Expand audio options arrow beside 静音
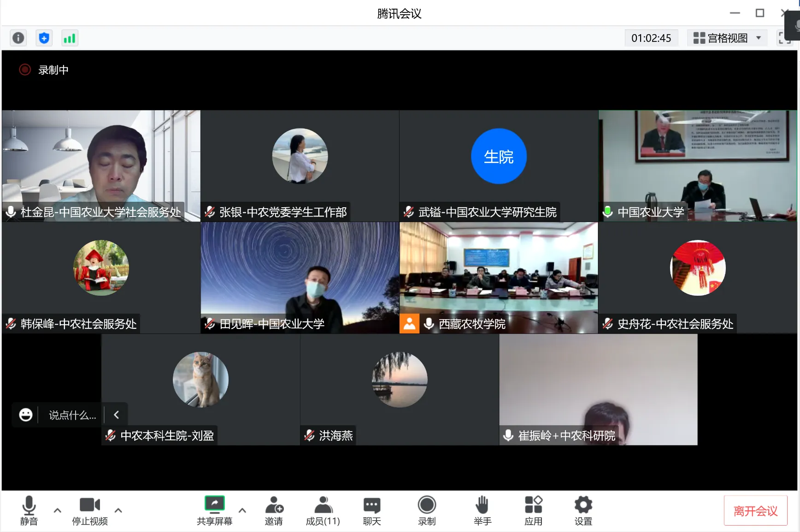Image resolution: width=800 pixels, height=532 pixels. pos(58,510)
